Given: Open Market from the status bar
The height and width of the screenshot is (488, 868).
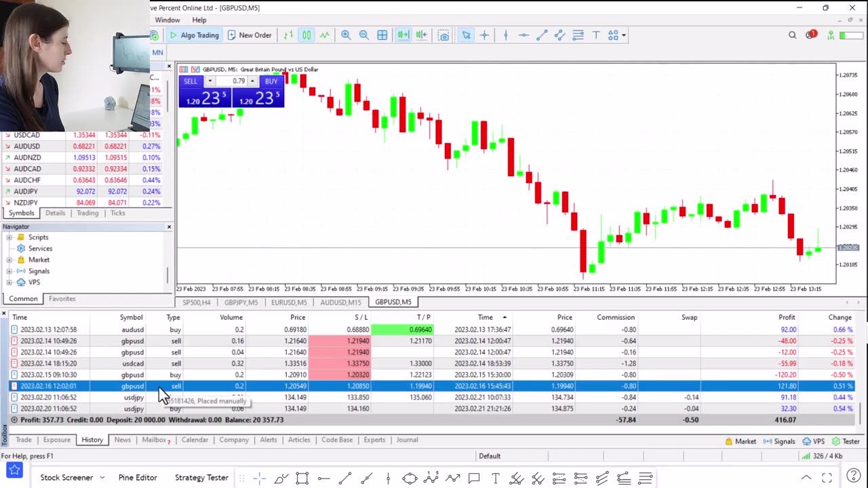Looking at the screenshot, I should [x=741, y=441].
